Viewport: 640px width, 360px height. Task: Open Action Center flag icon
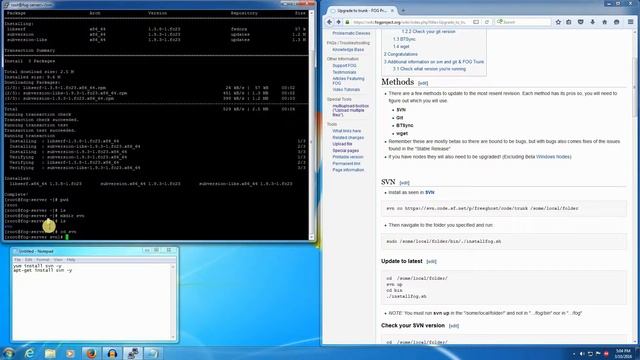(598, 354)
